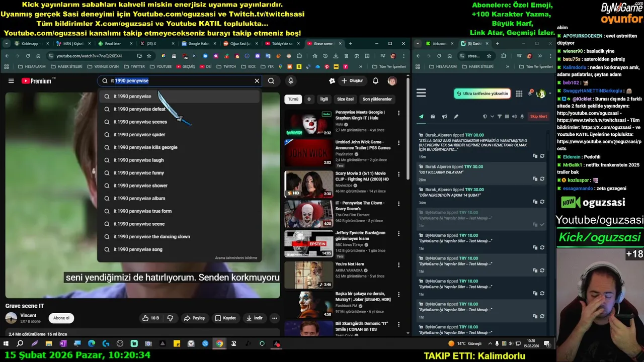Open options menu for John Wick Game video

click(398, 143)
